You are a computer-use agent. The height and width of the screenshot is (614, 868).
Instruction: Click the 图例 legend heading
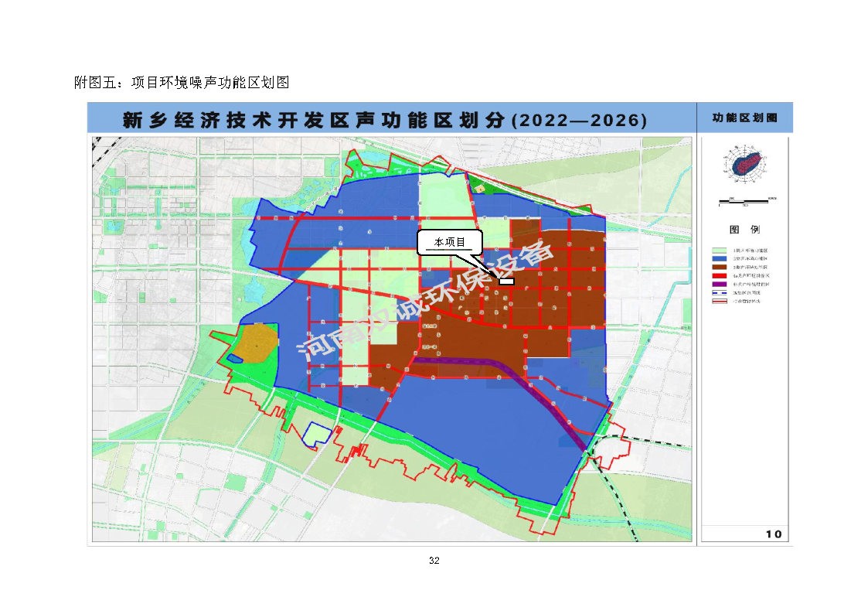click(x=744, y=230)
